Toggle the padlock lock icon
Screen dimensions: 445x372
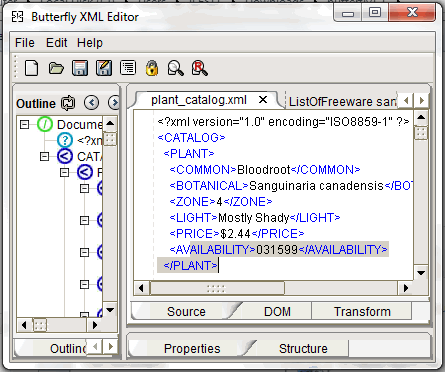[x=152, y=68]
